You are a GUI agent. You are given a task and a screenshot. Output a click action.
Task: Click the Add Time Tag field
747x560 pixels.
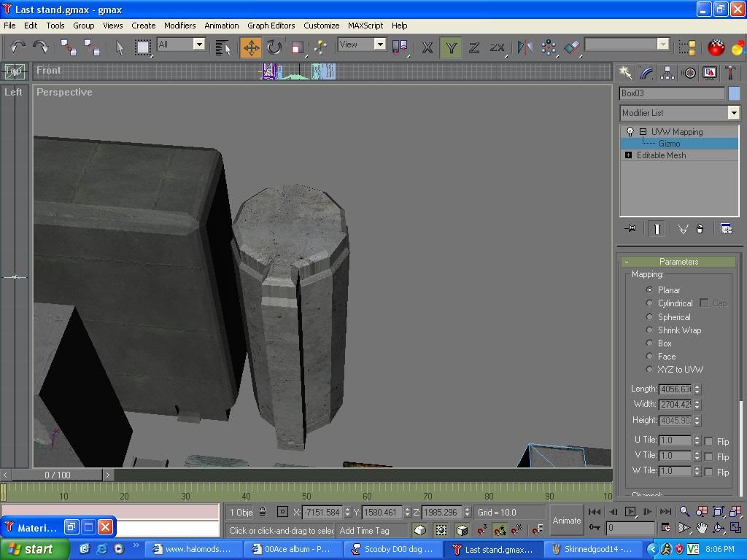pos(372,531)
